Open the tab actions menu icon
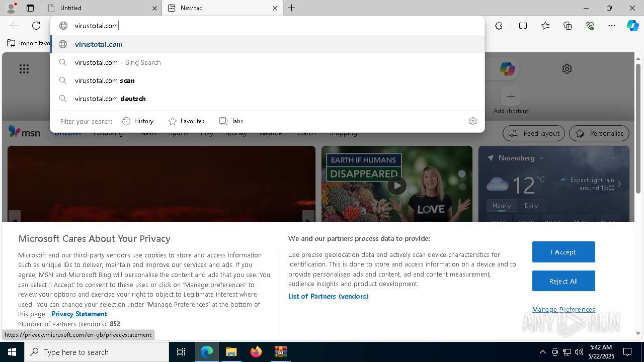The image size is (644, 362). click(x=30, y=8)
